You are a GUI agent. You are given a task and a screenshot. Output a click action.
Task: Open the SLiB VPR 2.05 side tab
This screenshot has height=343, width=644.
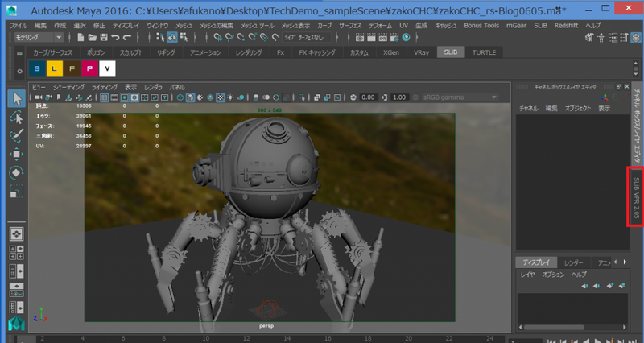point(636,196)
